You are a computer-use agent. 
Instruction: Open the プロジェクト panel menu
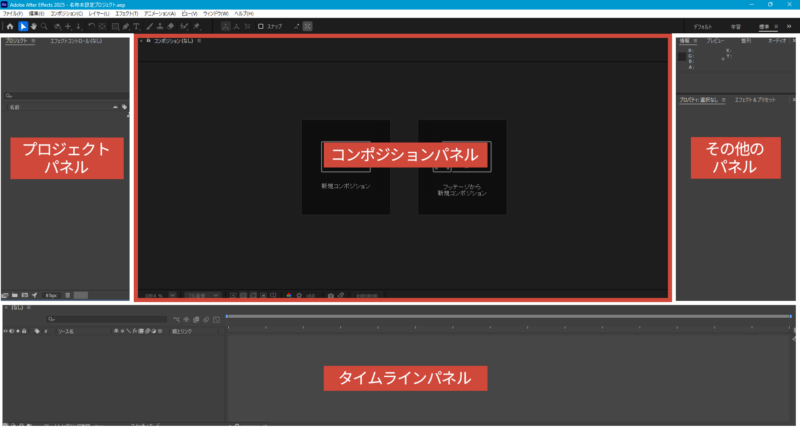pos(33,41)
